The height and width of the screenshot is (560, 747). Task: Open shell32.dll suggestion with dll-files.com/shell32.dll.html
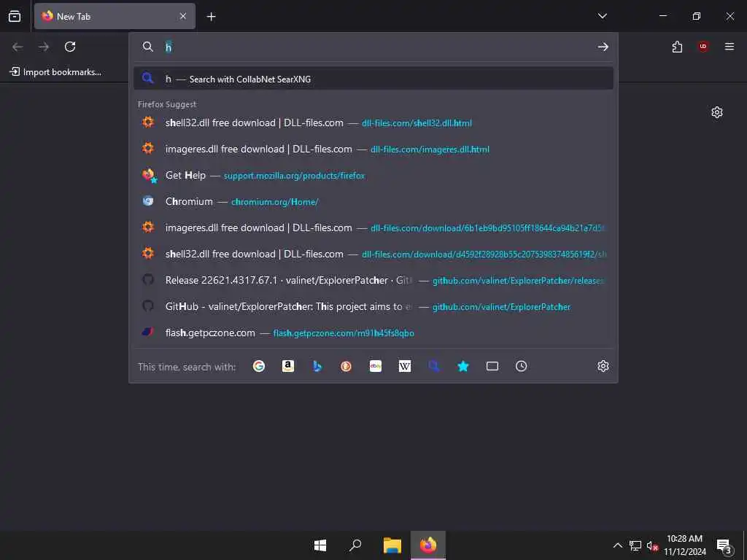(x=373, y=122)
